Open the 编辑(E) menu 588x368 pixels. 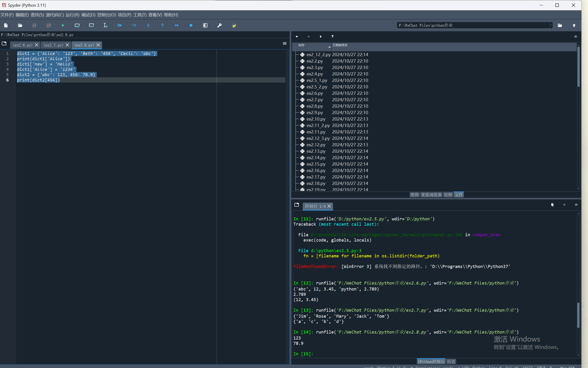[x=22, y=15]
